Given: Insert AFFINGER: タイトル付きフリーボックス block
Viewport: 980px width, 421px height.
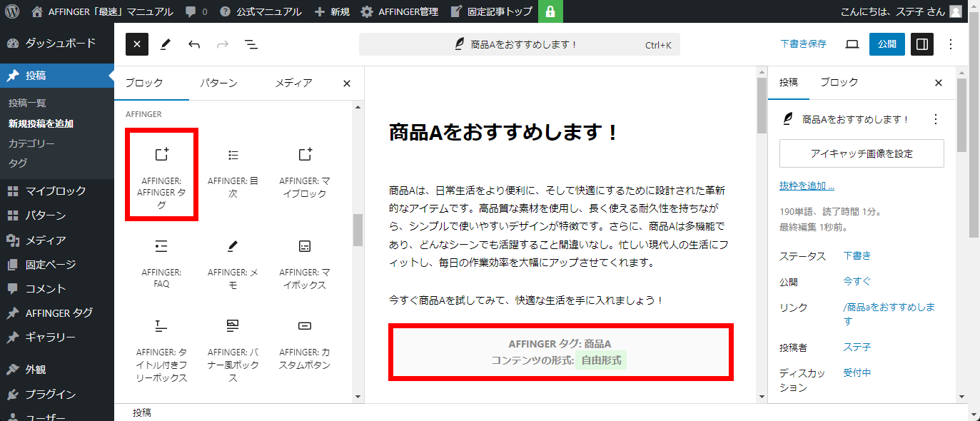Looking at the screenshot, I should 162,351.
